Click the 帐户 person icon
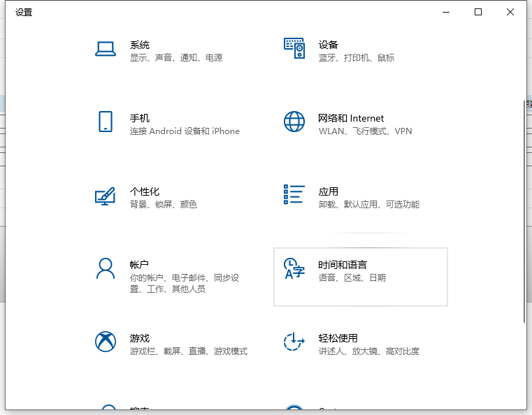 [x=105, y=268]
